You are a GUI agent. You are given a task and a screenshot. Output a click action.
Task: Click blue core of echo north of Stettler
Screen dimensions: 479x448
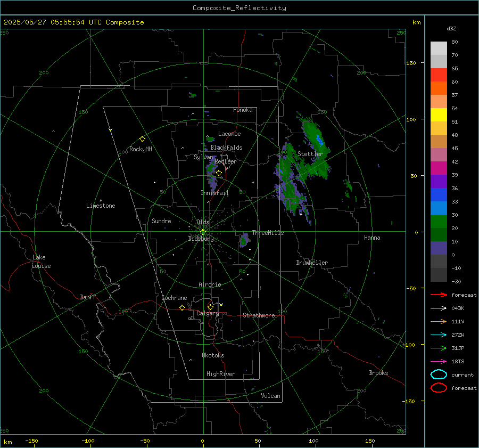pos(319,140)
